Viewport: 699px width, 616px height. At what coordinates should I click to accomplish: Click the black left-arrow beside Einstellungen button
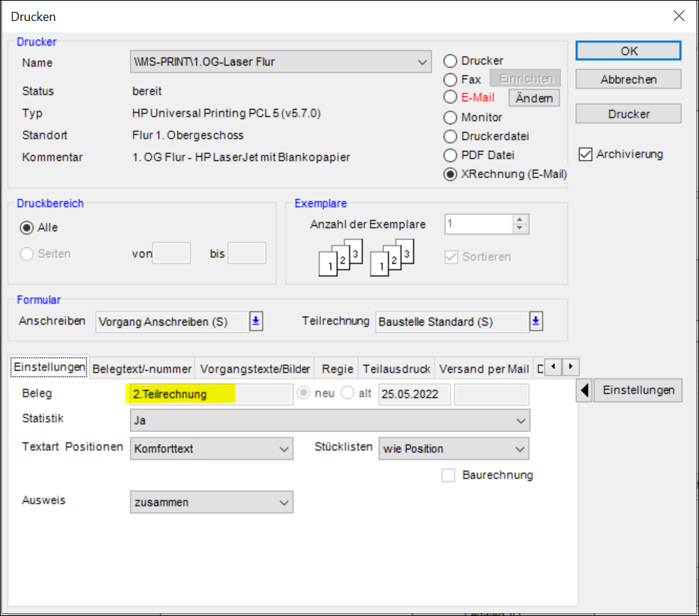[x=584, y=391]
